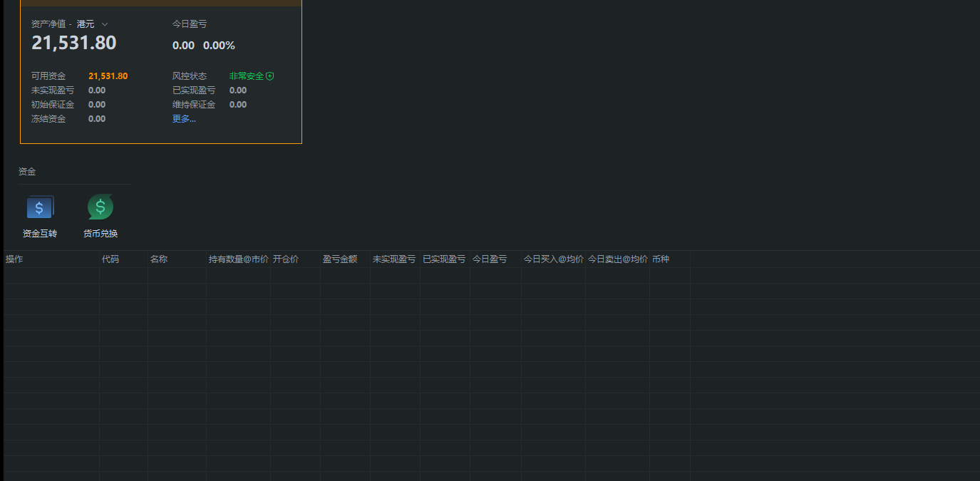Sort by the 操作 column header
The width and height of the screenshot is (980, 481).
pyautogui.click(x=14, y=259)
